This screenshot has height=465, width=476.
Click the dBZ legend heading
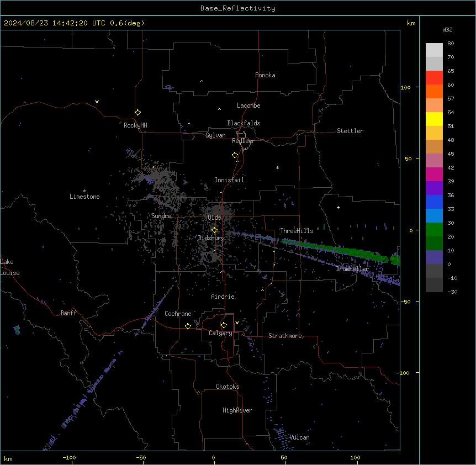tap(447, 30)
